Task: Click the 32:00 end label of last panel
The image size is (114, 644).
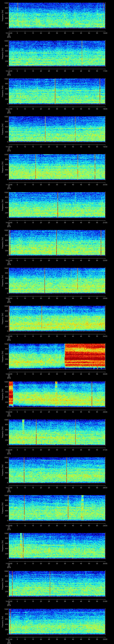Action: click(x=105, y=639)
